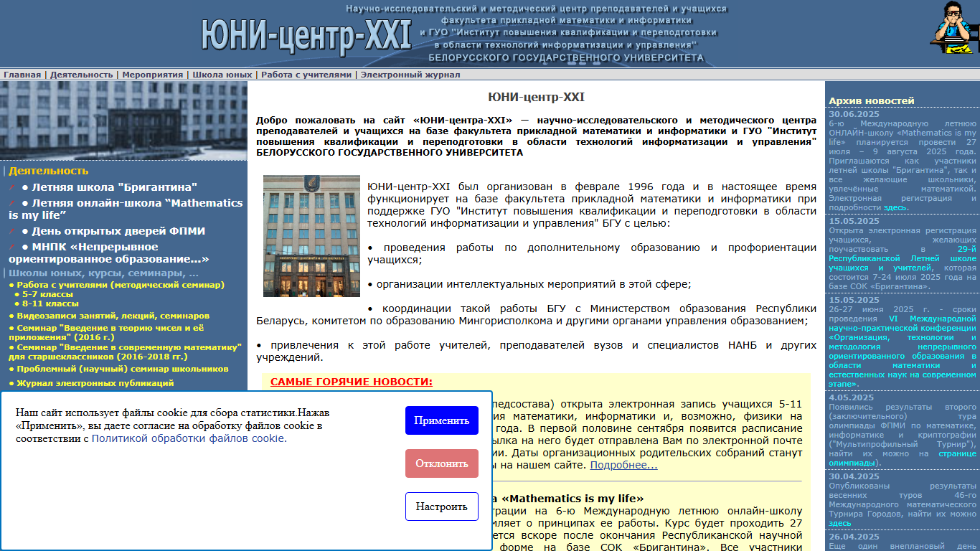Screen dimensions: 980x551
Task: Click здесь link in 30.04.2025 news
Action: [839, 523]
